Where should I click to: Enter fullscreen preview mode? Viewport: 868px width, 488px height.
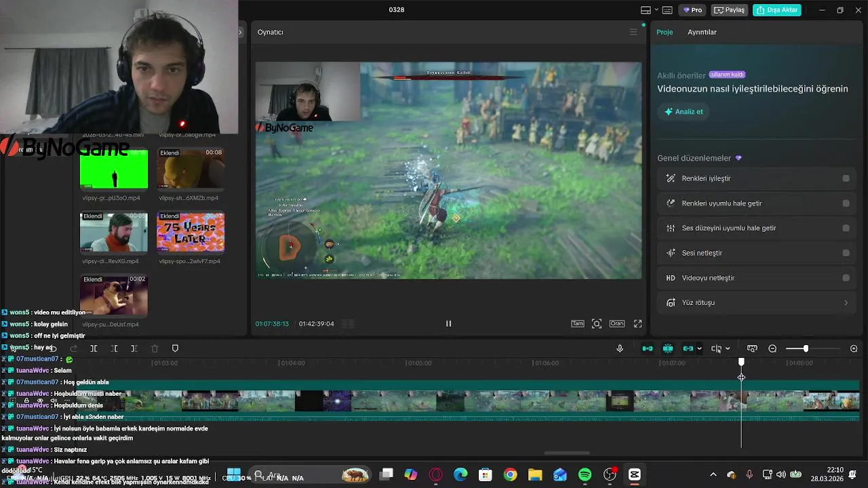coord(637,323)
